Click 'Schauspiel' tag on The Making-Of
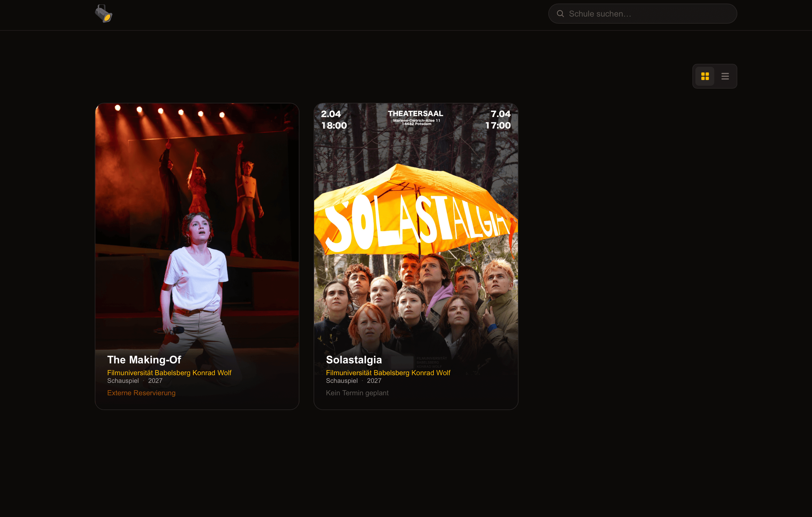The height and width of the screenshot is (517, 812). click(x=123, y=381)
